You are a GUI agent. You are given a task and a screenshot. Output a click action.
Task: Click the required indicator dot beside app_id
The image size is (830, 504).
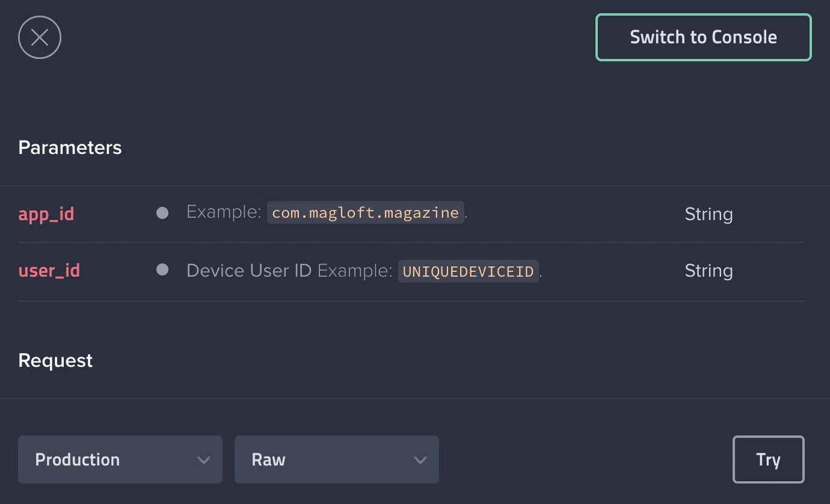coord(162,212)
